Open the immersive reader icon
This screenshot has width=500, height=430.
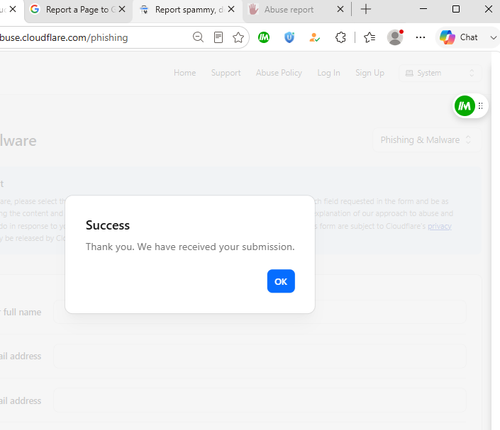pyautogui.click(x=218, y=37)
